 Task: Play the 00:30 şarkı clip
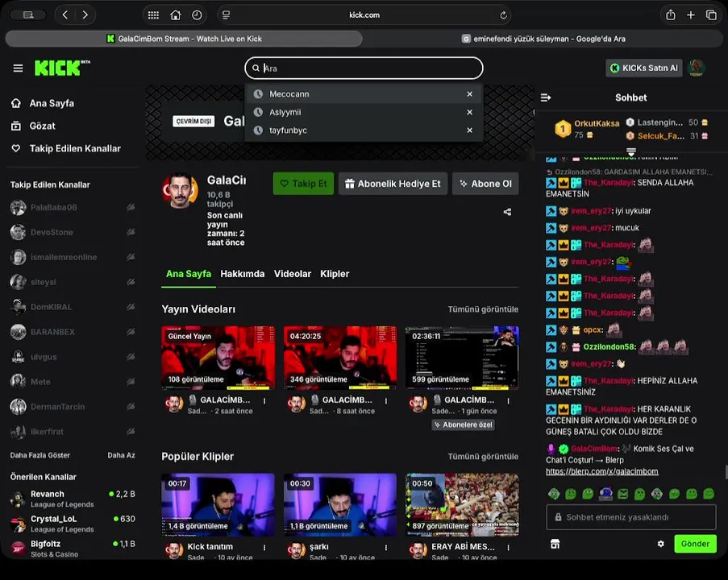[x=340, y=504]
